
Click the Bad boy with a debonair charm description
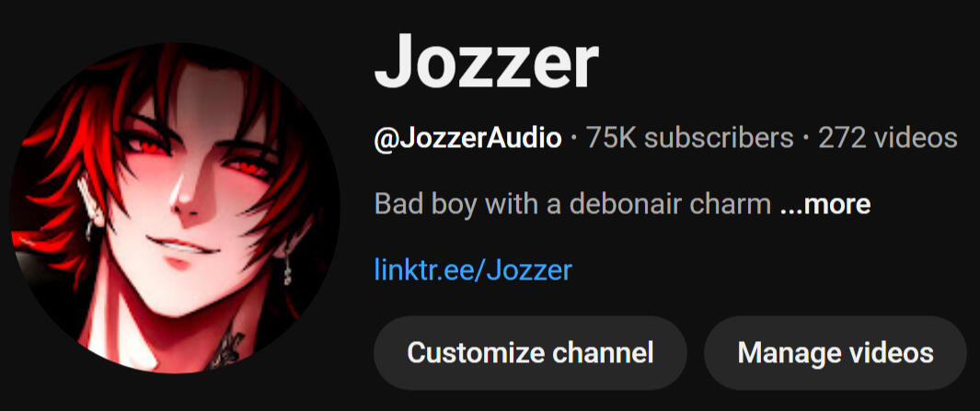click(571, 204)
